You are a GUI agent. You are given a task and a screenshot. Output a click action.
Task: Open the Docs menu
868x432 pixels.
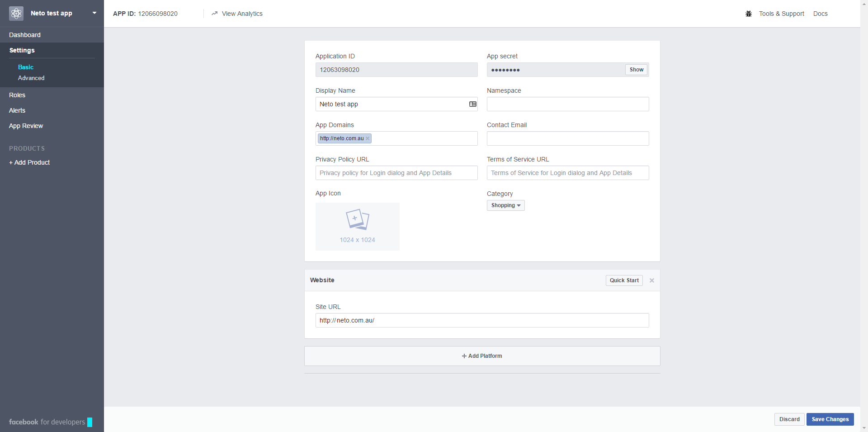pos(820,14)
